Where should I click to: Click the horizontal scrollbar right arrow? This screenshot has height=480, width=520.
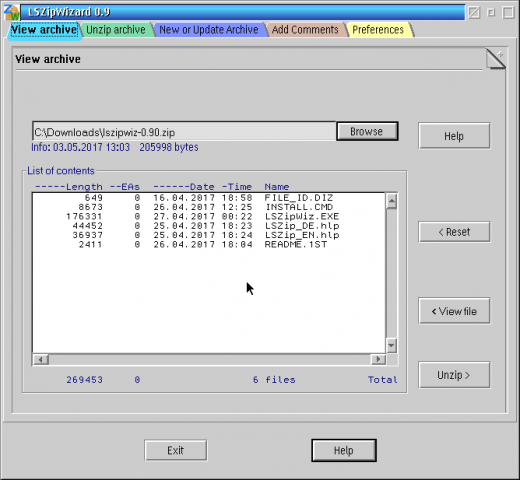point(378,359)
